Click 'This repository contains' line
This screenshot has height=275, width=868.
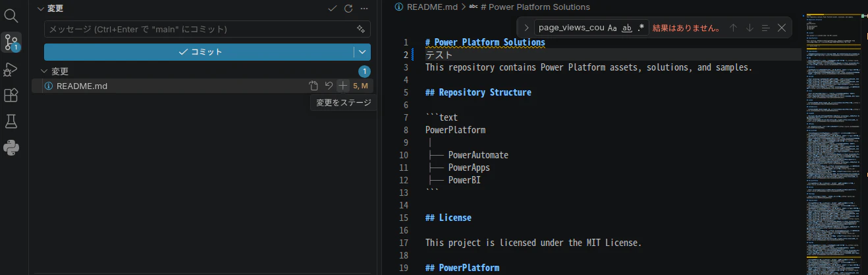point(589,67)
